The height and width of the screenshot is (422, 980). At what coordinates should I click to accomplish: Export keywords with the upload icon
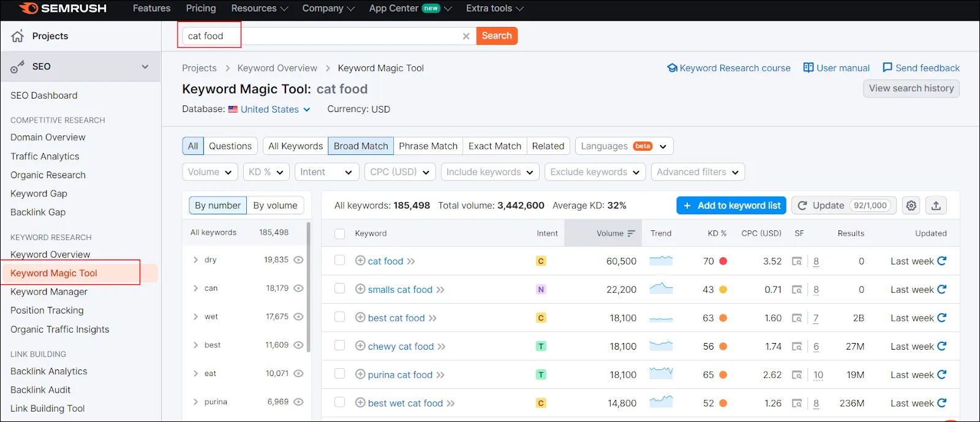pyautogui.click(x=936, y=206)
